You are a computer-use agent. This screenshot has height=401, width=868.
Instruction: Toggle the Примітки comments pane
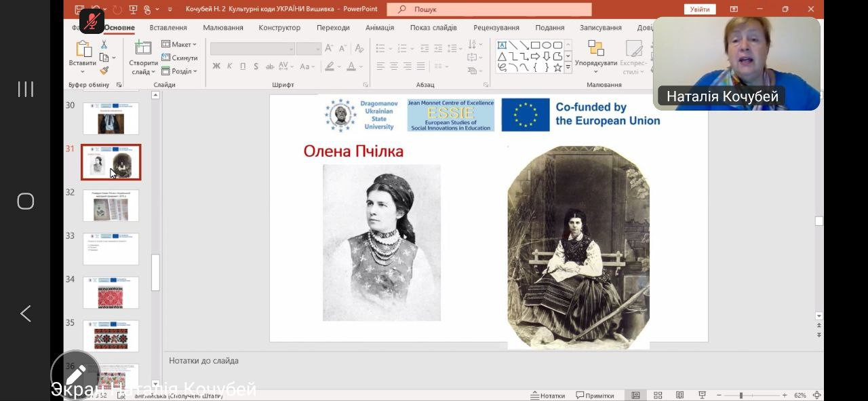595,396
